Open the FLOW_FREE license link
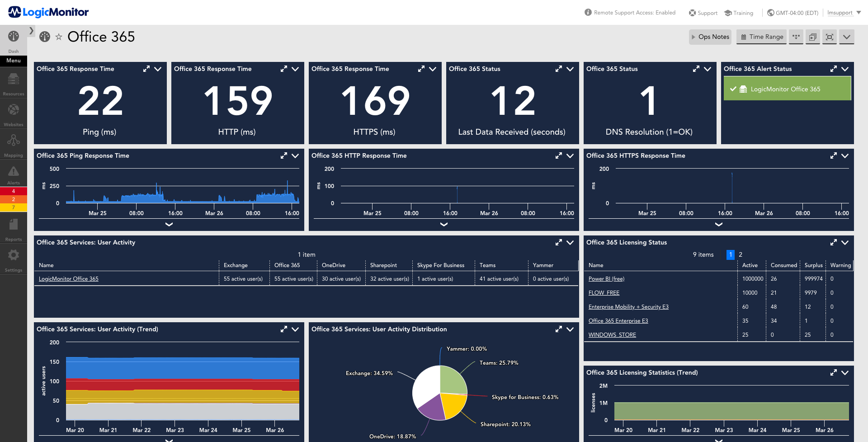Image resolution: width=868 pixels, height=442 pixels. point(604,293)
